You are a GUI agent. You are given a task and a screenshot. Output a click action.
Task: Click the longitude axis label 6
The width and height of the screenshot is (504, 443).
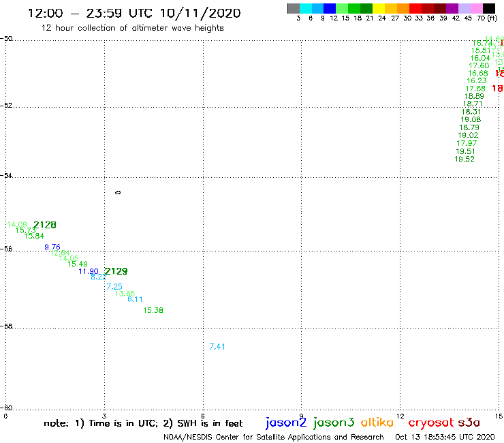pos(203,416)
